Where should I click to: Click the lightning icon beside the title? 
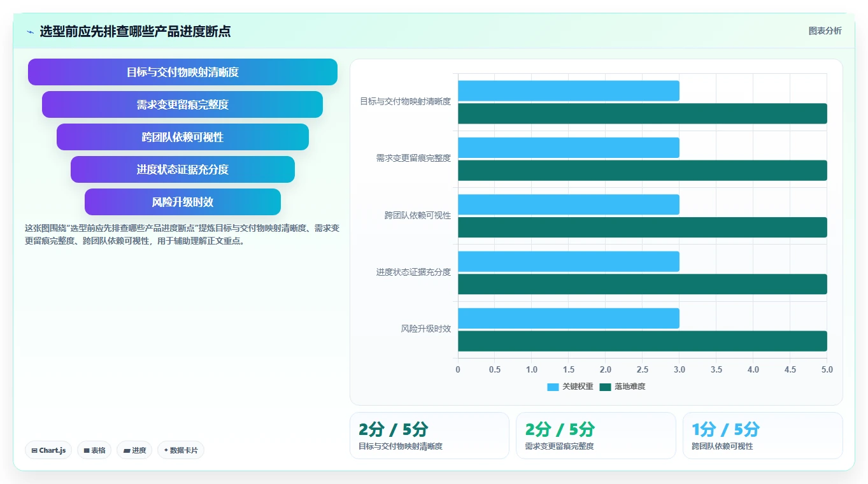click(x=30, y=31)
